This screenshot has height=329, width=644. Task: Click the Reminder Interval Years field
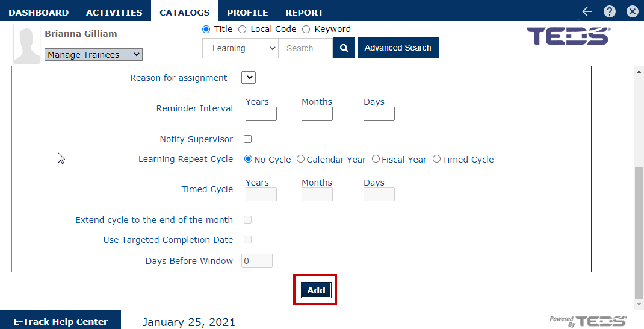(261, 114)
